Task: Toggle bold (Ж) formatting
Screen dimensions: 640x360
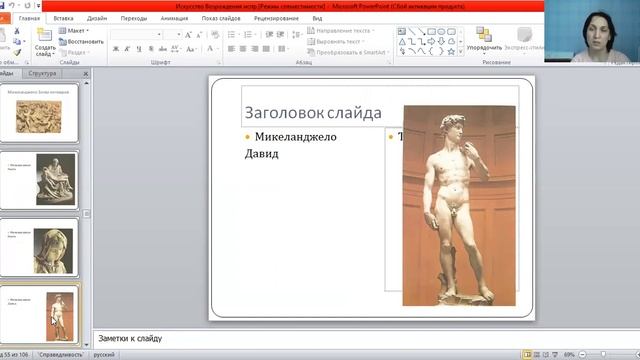Action: 116,49
